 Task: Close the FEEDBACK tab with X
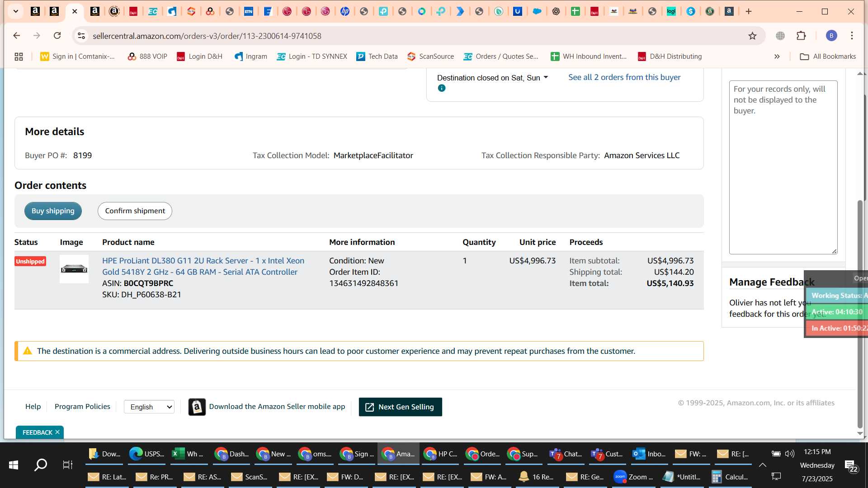[57, 432]
